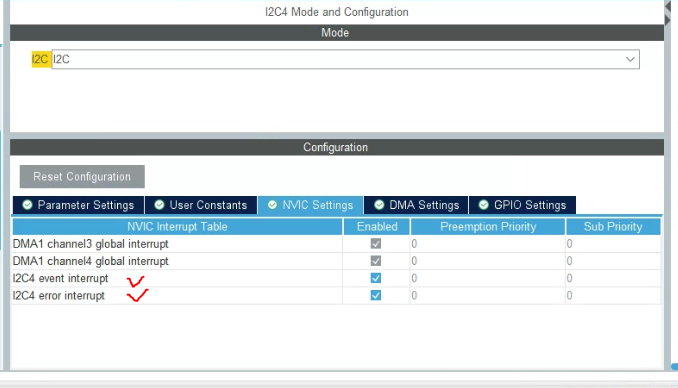Select the DMA1 channel4 global interrupt row

(336, 261)
